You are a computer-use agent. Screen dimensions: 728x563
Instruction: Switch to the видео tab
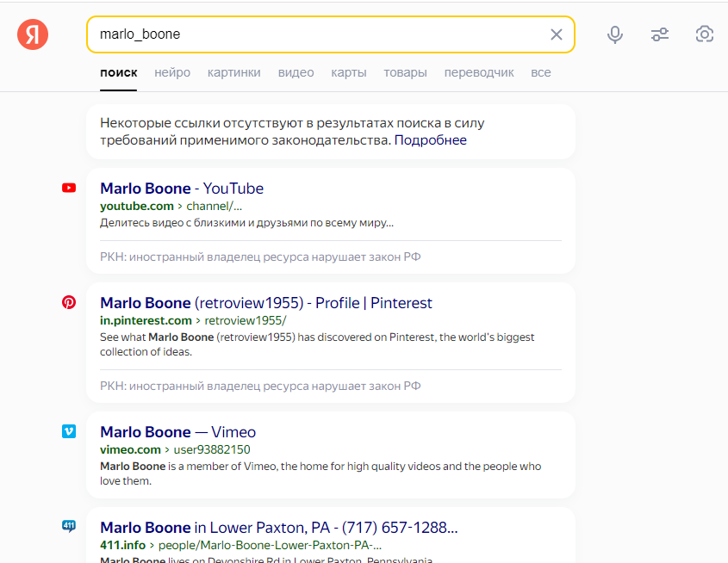(x=296, y=72)
